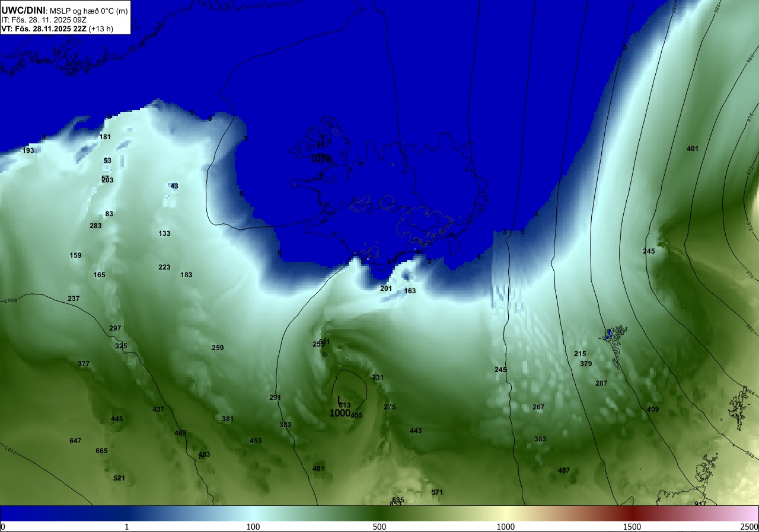Viewport: 759px width, 532px height.
Task: Click the 283 height label
Action: [x=95, y=226]
